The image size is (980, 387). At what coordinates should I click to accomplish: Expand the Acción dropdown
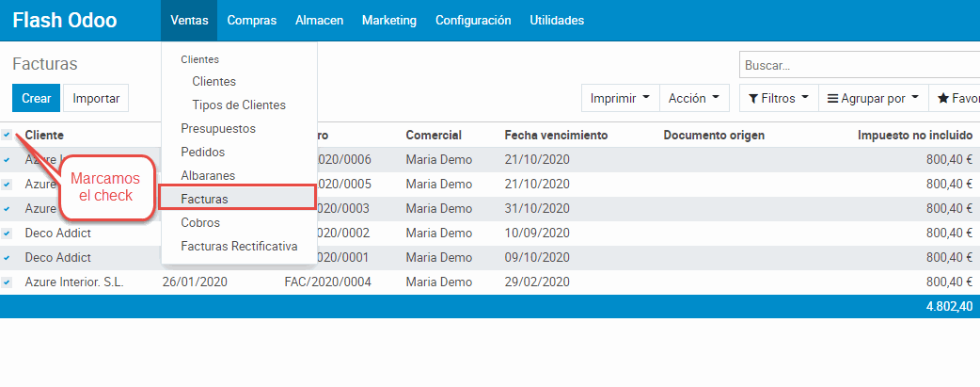(x=694, y=98)
